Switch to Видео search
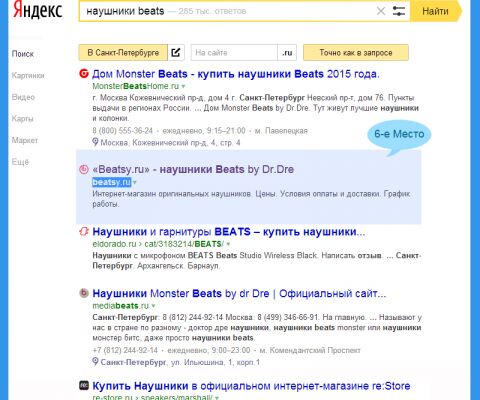480x400 pixels. coord(23,97)
